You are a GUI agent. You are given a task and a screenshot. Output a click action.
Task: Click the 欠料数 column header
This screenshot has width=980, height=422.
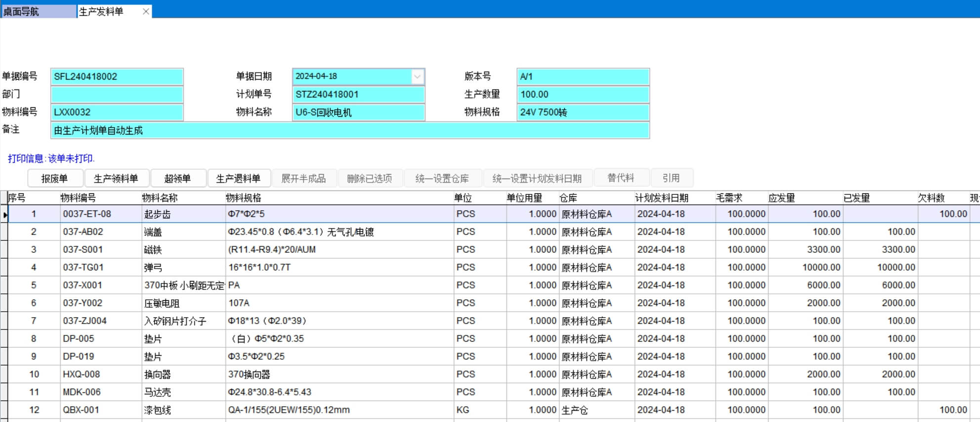931,198
